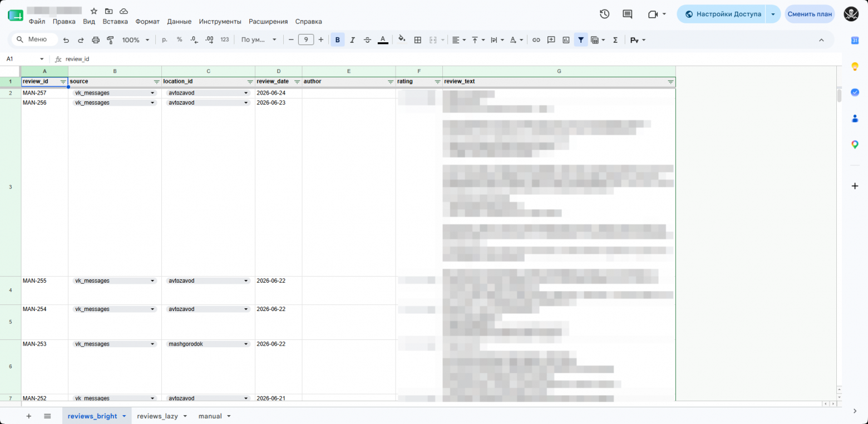Screen dimensions: 868x424
Task: Open all comments panel icon
Action: point(628,14)
